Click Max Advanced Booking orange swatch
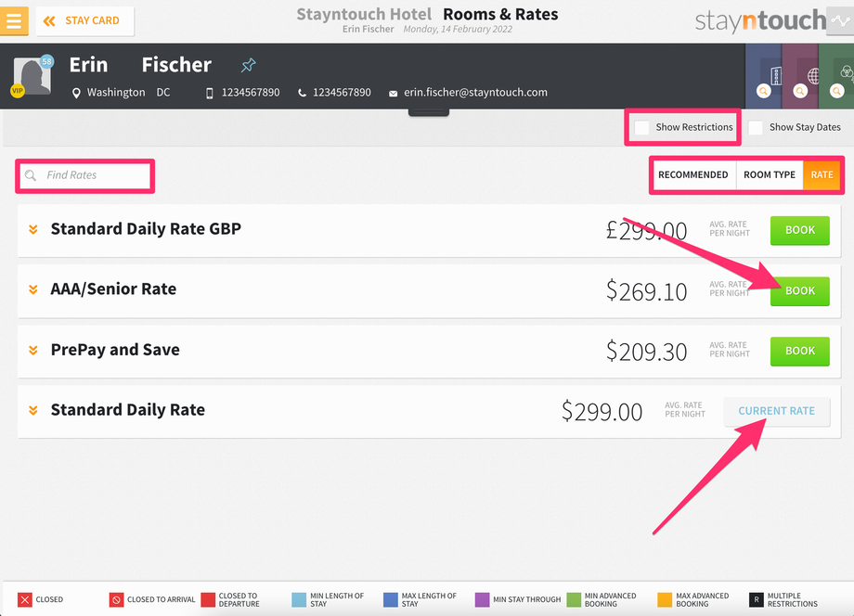Screen dimensions: 854x616 tap(665, 599)
